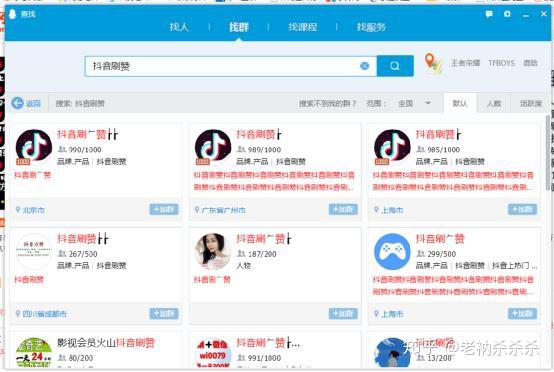Click 搜索不到我的群？ link
The width and height of the screenshot is (554, 372).
[328, 104]
